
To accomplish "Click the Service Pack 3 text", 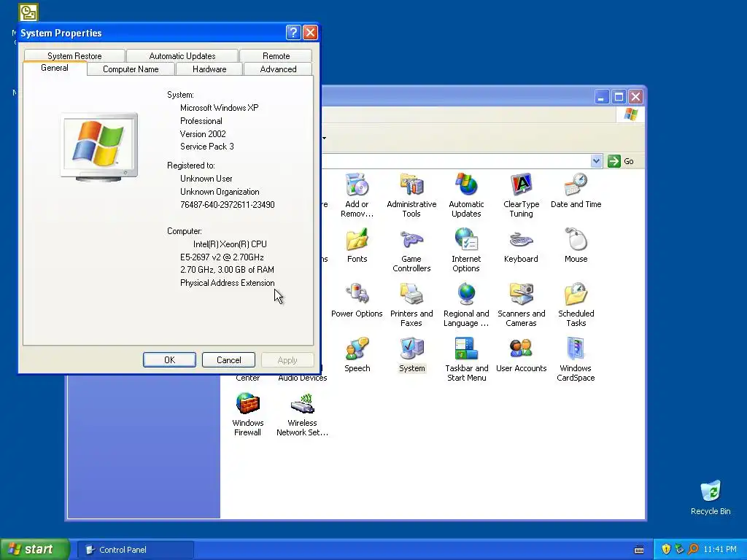I will (x=206, y=147).
